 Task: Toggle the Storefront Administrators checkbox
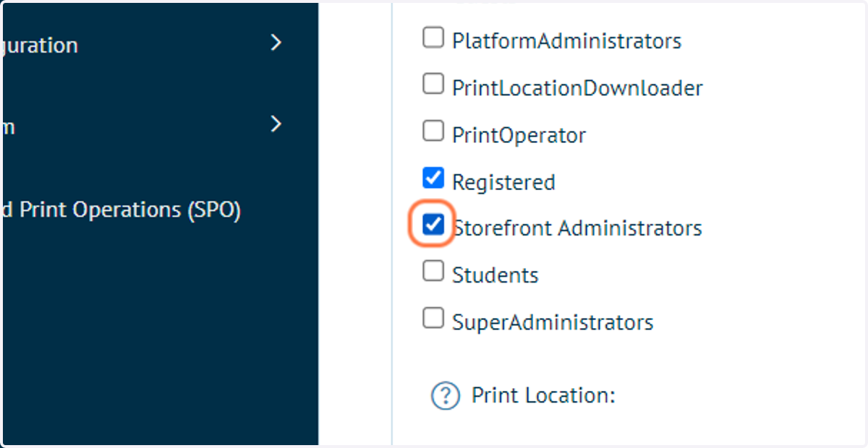coord(433,225)
